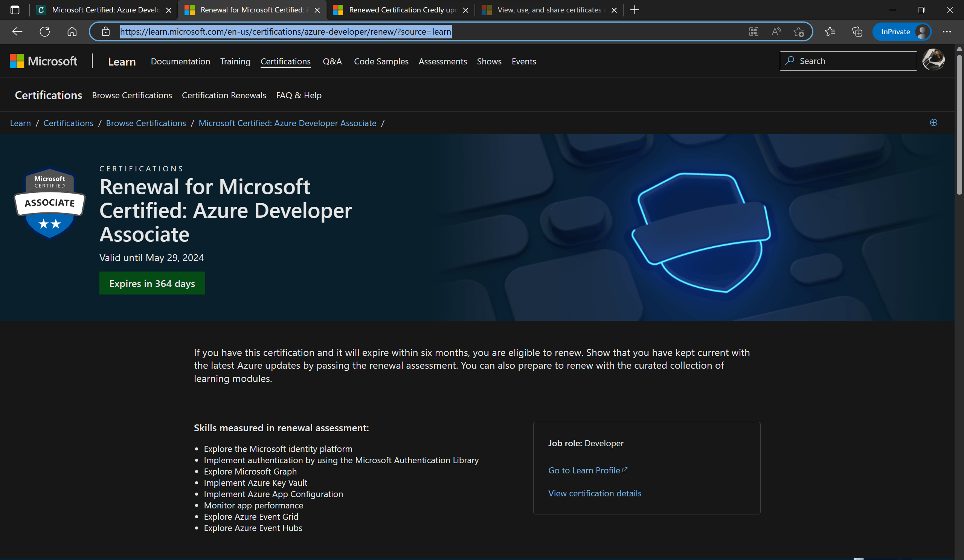Add this page to favorites
964x560 pixels.
coord(799,32)
